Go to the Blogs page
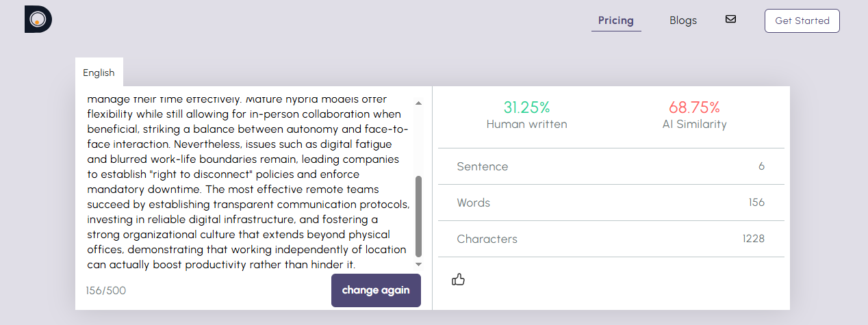This screenshot has height=325, width=868. point(682,21)
